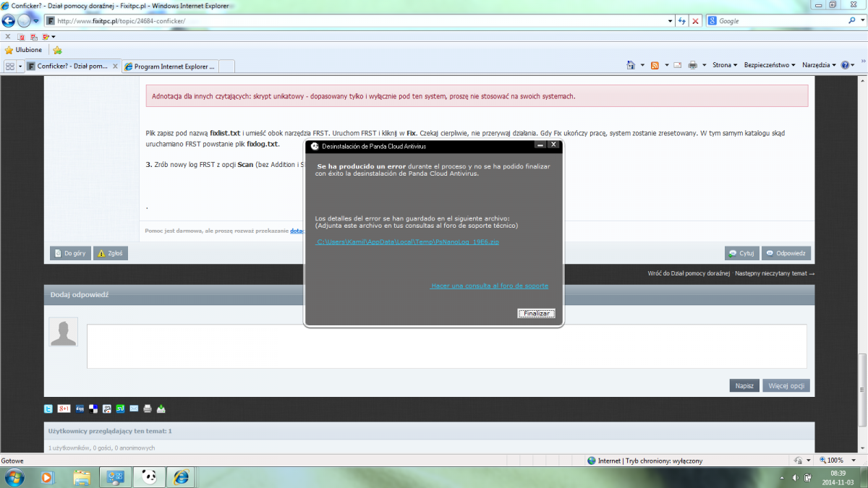Share the topic via Twitter icon
Image resolution: width=868 pixels, height=488 pixels.
pos(48,408)
